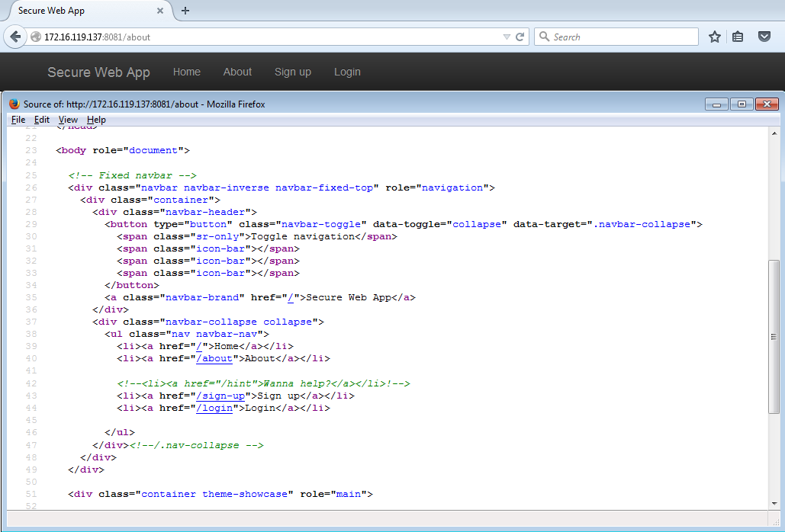
Task: Click the source viewer vertical scrollbar thumb
Action: [x=774, y=336]
